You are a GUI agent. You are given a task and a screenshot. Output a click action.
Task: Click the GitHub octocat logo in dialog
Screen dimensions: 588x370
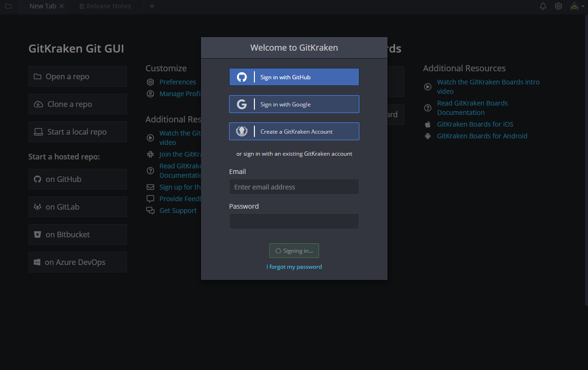click(x=242, y=77)
